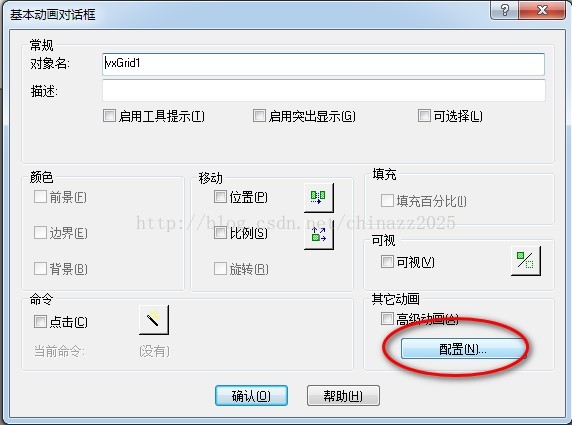Toggle the 启用突出显示(G) checkbox

pyautogui.click(x=259, y=116)
